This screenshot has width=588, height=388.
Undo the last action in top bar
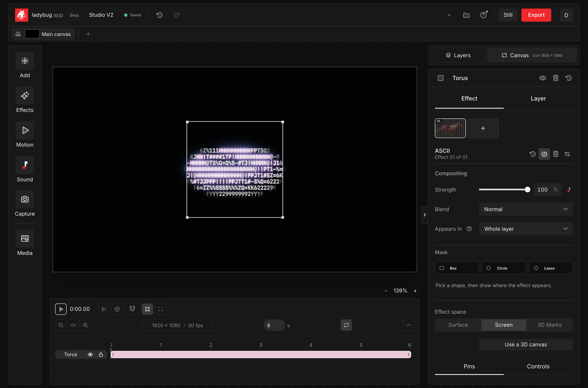pyautogui.click(x=159, y=15)
